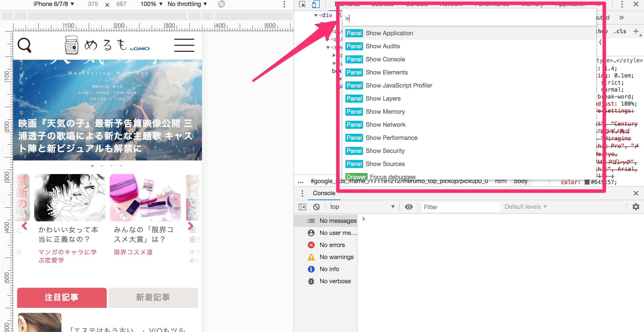Click the 注目記事 tab button
The image size is (644, 332).
[62, 298]
